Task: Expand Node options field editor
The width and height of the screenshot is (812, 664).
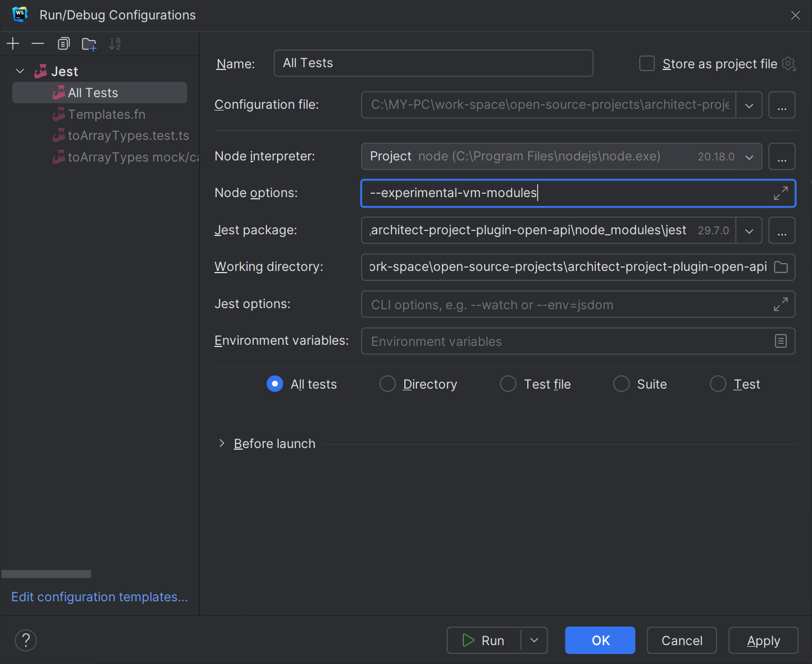Action: tap(780, 193)
